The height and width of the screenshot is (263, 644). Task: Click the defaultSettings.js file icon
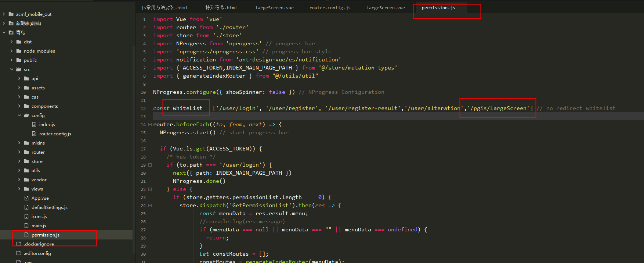click(x=26, y=207)
